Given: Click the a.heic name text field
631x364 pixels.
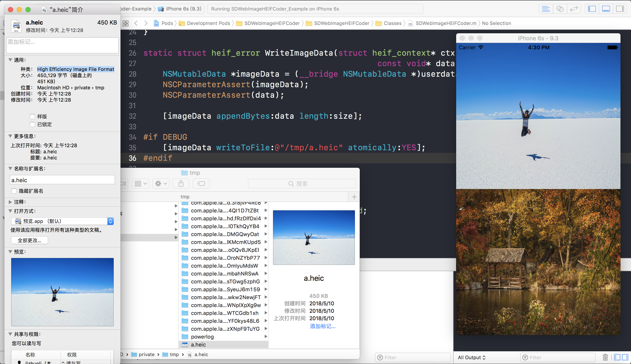Looking at the screenshot, I should pyautogui.click(x=62, y=180).
